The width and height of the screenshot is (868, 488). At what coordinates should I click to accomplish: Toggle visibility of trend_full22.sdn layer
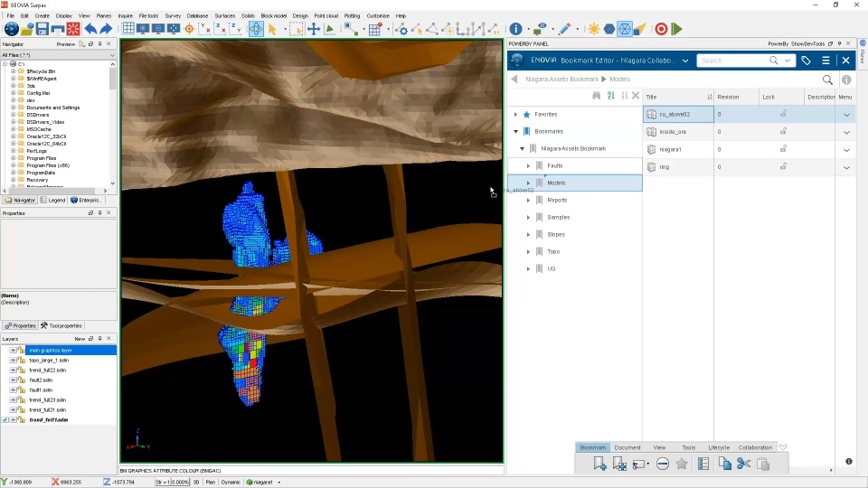[x=13, y=371]
